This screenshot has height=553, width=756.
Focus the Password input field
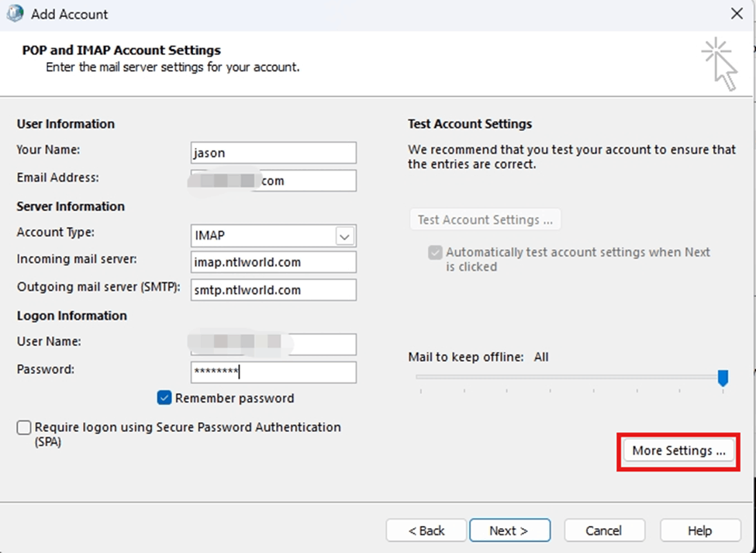pos(273,372)
